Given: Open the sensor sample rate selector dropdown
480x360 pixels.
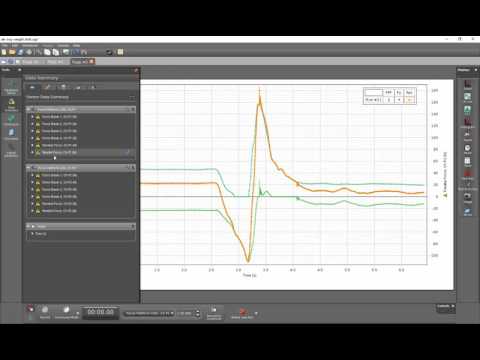Looking at the screenshot, I should (x=150, y=313).
